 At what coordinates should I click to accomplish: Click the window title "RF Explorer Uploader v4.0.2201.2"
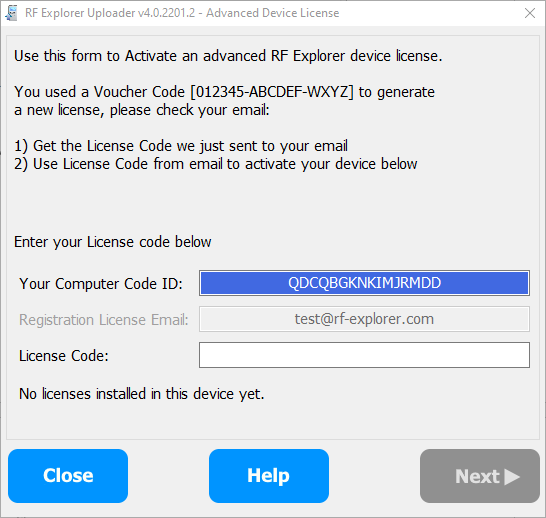point(110,13)
